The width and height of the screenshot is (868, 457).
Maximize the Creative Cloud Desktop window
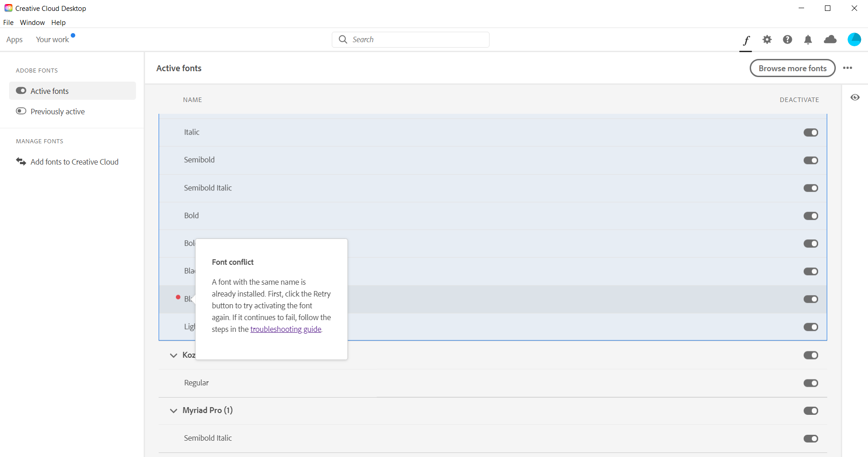coord(828,8)
